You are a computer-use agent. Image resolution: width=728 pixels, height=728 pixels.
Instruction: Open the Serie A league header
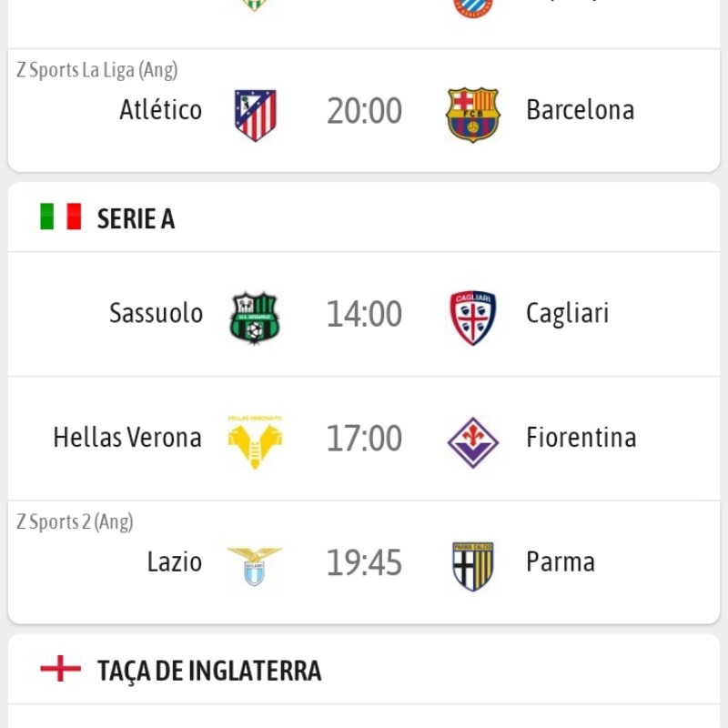(136, 218)
